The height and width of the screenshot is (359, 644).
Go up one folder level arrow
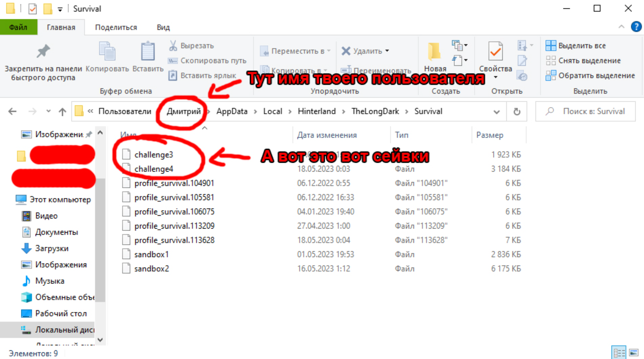(62, 112)
